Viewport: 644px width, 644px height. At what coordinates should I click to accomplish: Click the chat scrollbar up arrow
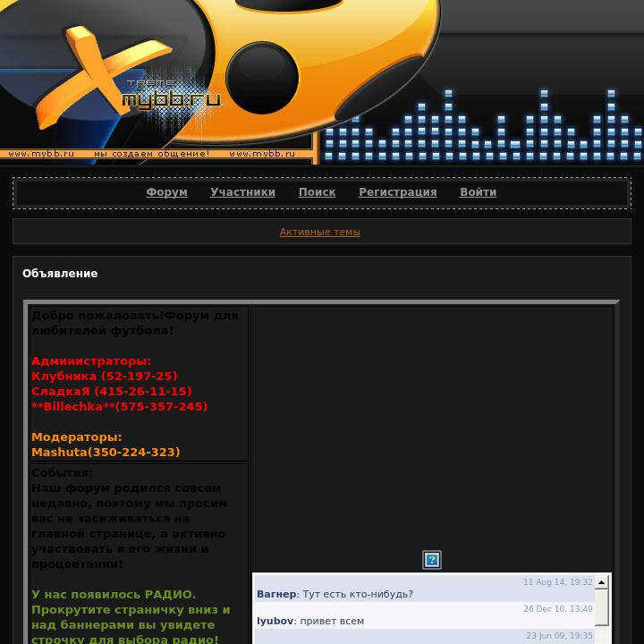tap(602, 582)
